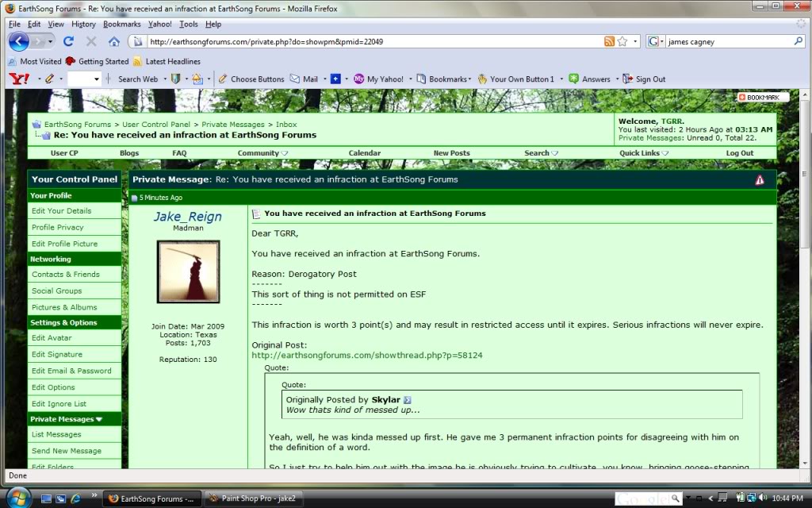Open Edit Avatar settings link
The width and height of the screenshot is (812, 508).
click(x=52, y=338)
